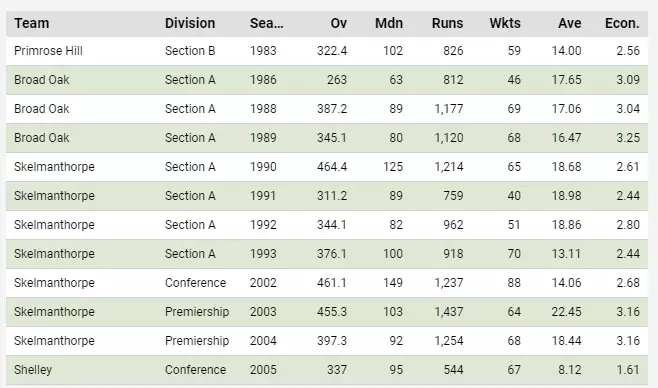This screenshot has width=658, height=388.
Task: Sort by the Ave column header
Action: [x=569, y=23]
